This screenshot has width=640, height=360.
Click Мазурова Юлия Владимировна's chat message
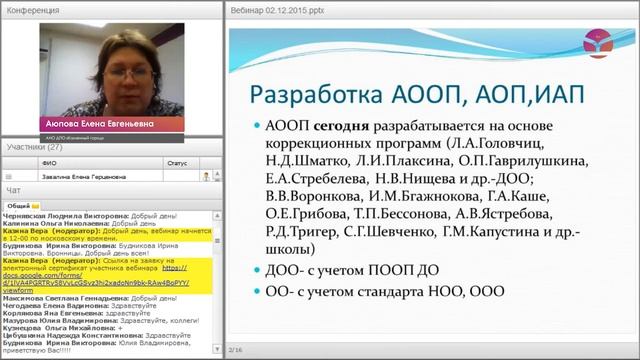(101, 320)
